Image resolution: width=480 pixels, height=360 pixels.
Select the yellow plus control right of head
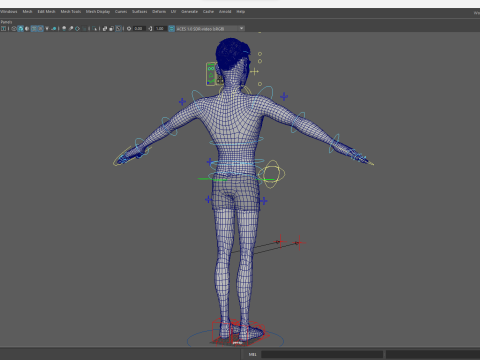(254, 71)
